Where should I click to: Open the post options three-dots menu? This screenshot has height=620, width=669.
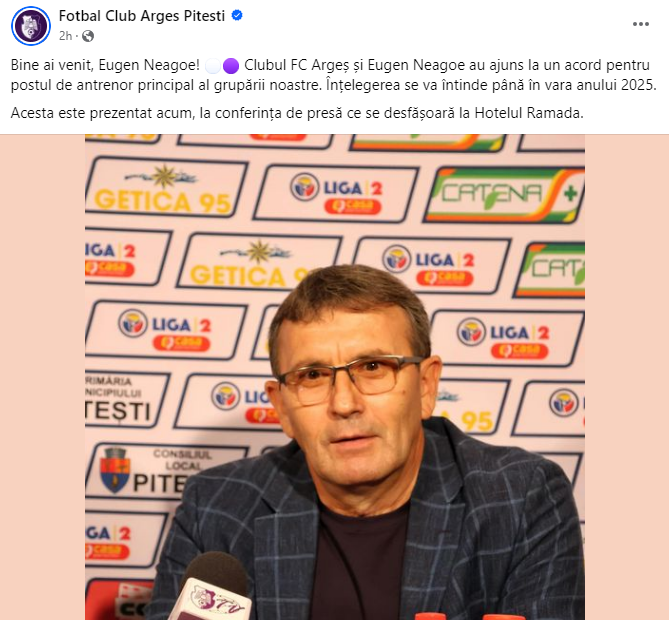(x=640, y=24)
